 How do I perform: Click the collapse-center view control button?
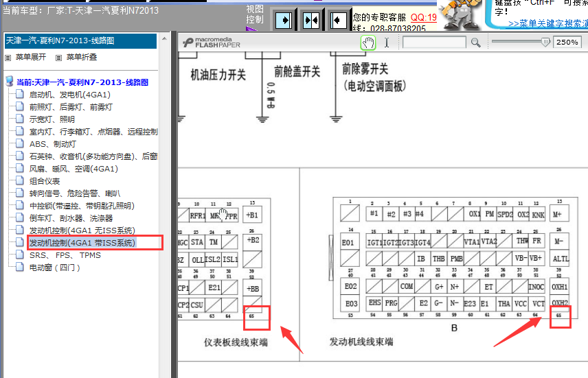(311, 20)
